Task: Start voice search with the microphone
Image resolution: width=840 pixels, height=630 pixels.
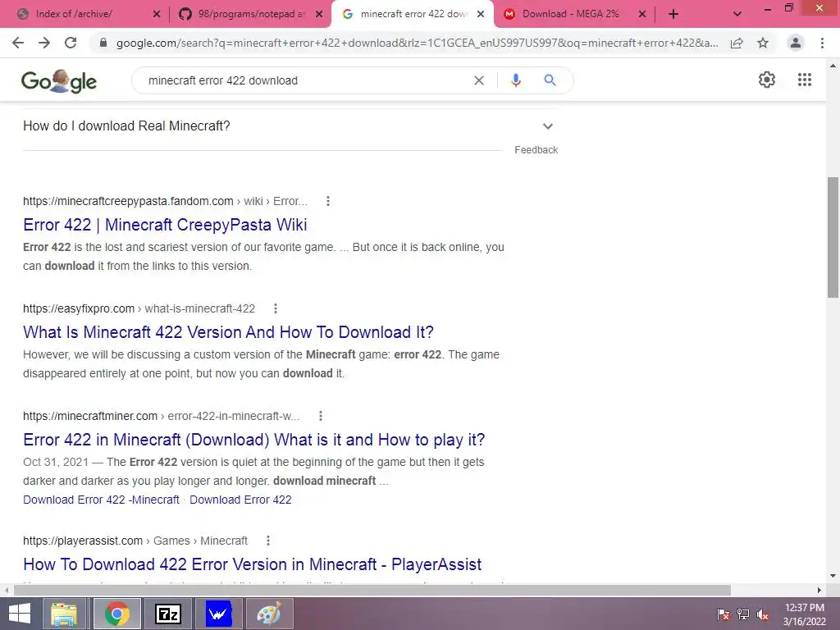Action: (515, 80)
